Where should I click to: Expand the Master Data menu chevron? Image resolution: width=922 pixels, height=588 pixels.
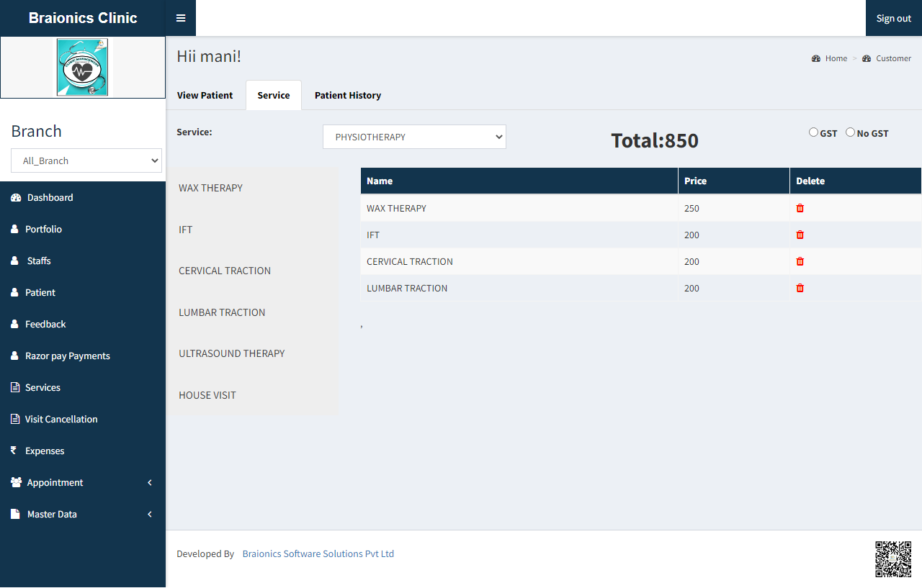(x=150, y=514)
